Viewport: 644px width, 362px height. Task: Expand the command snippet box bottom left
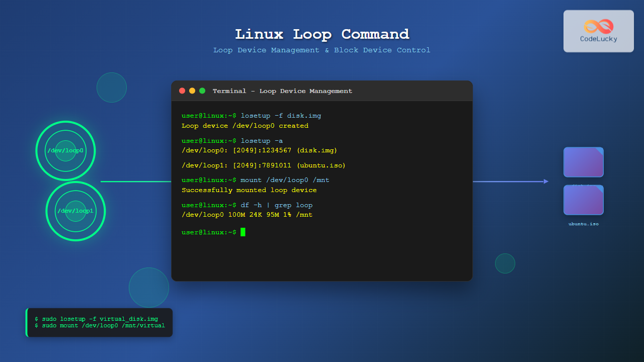(99, 322)
